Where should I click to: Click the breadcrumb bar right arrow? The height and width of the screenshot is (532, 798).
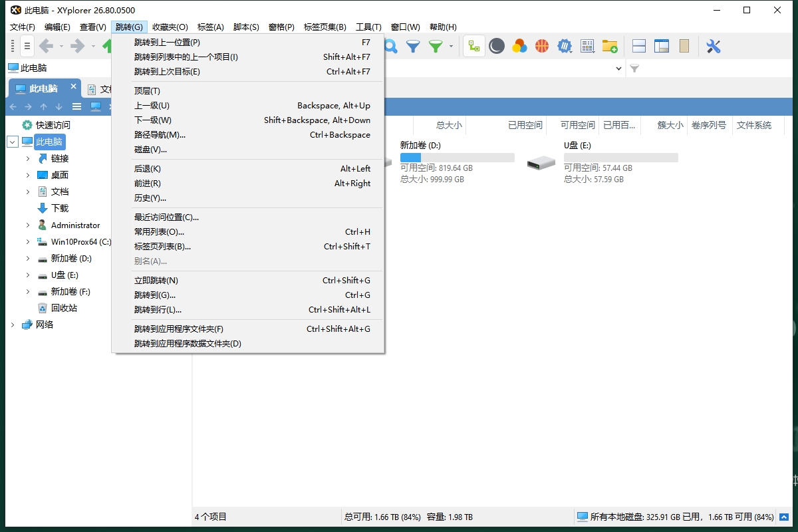[28, 106]
